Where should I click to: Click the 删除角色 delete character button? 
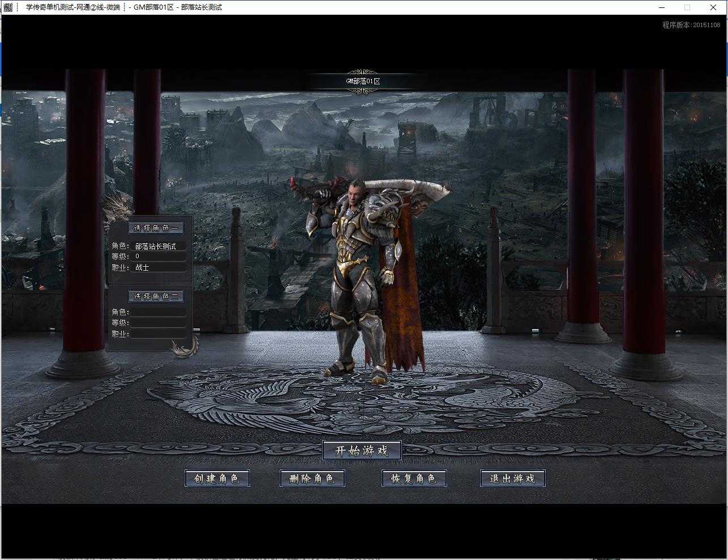[312, 478]
